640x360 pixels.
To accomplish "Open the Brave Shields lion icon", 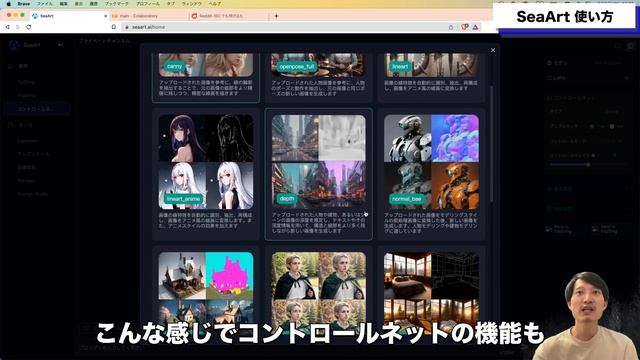I will point(464,27).
